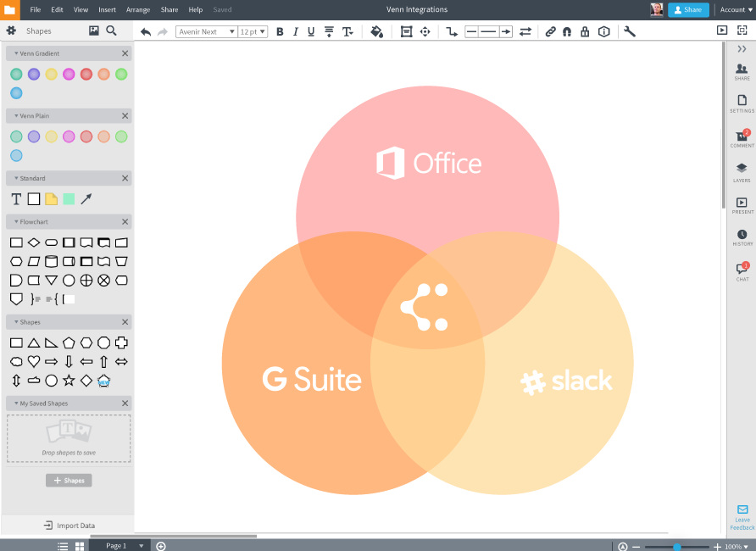The height and width of the screenshot is (551, 756).
Task: Select the yellow note shape in Standard
Action: [51, 198]
